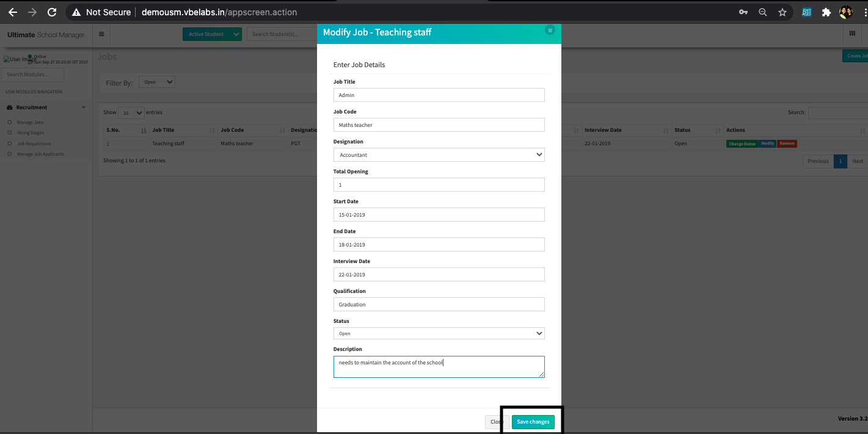Image resolution: width=868 pixels, height=434 pixels.
Task: Click the Not Secure warning icon
Action: [76, 12]
